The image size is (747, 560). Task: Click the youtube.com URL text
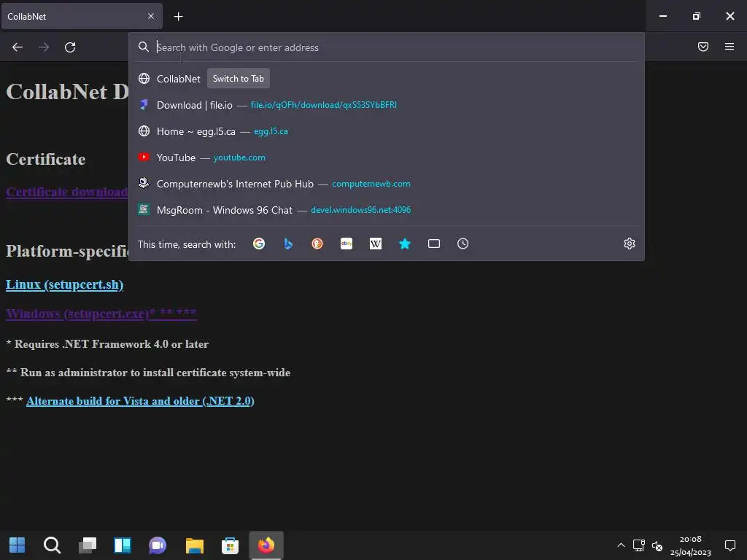pyautogui.click(x=239, y=157)
